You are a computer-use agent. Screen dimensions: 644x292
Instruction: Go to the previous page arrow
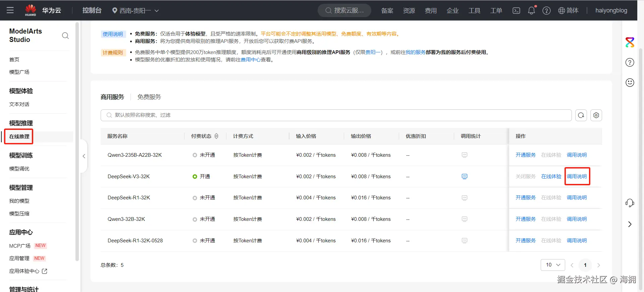572,265
